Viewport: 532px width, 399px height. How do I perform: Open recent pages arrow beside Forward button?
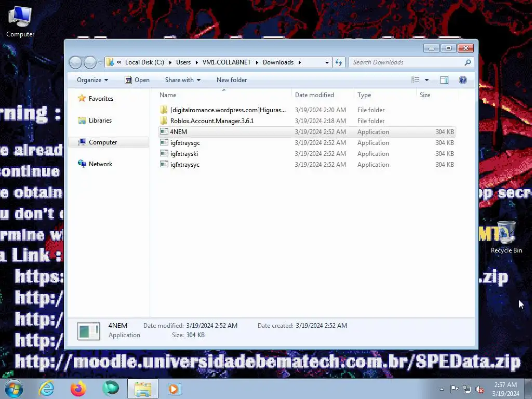point(100,62)
